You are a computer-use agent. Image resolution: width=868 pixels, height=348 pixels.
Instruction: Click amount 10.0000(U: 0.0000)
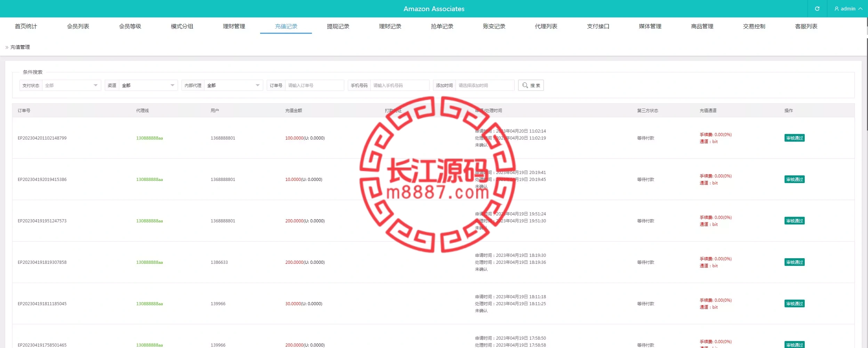[304, 180]
